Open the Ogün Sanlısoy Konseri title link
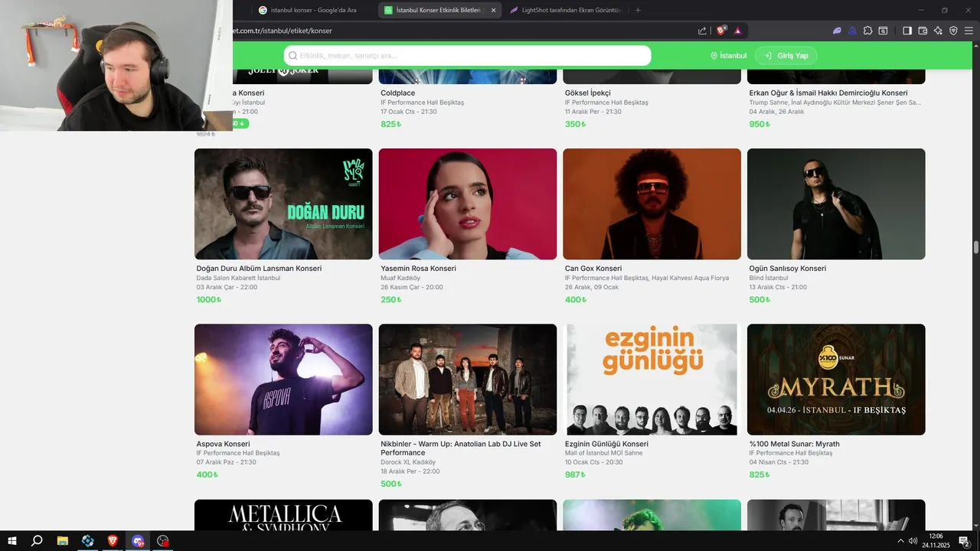The image size is (980, 551). pos(788,269)
